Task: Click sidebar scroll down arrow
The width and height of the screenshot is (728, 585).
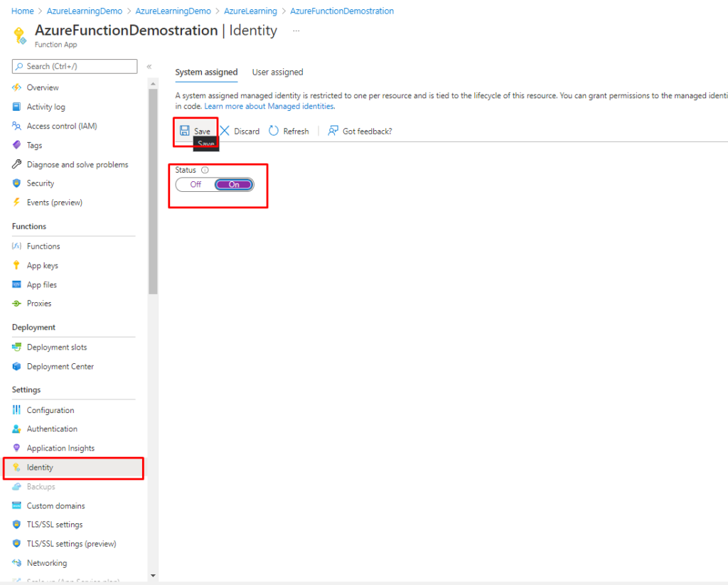Action: tap(153, 576)
